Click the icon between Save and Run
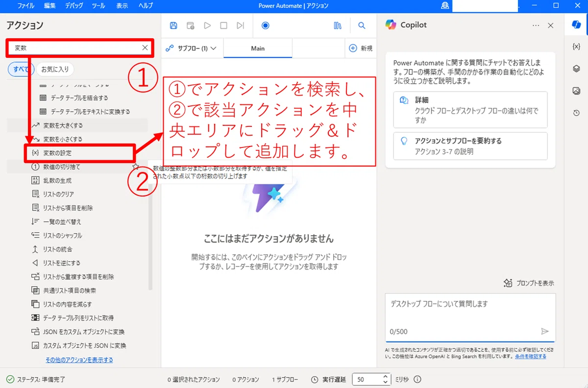Image resolution: width=588 pixels, height=388 pixels. [191, 25]
